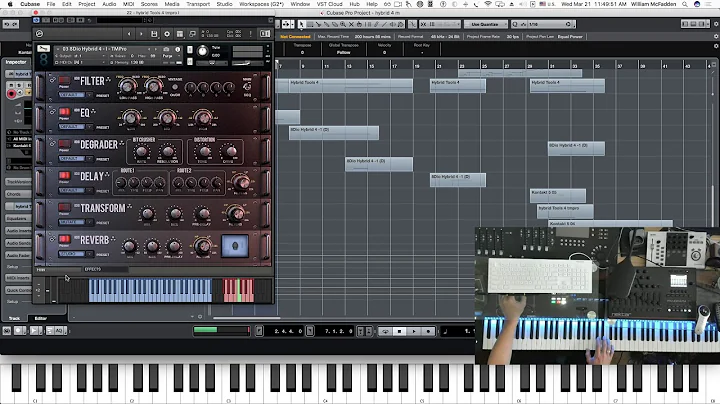This screenshot has height=404, width=720.
Task: Select the Object Selection arrow tool
Action: [301, 24]
